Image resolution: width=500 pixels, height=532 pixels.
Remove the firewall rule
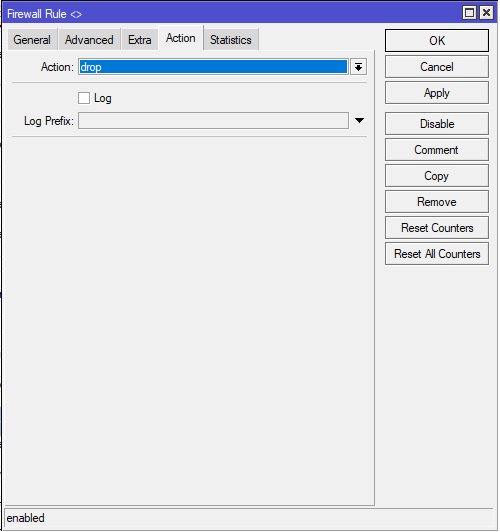437,202
